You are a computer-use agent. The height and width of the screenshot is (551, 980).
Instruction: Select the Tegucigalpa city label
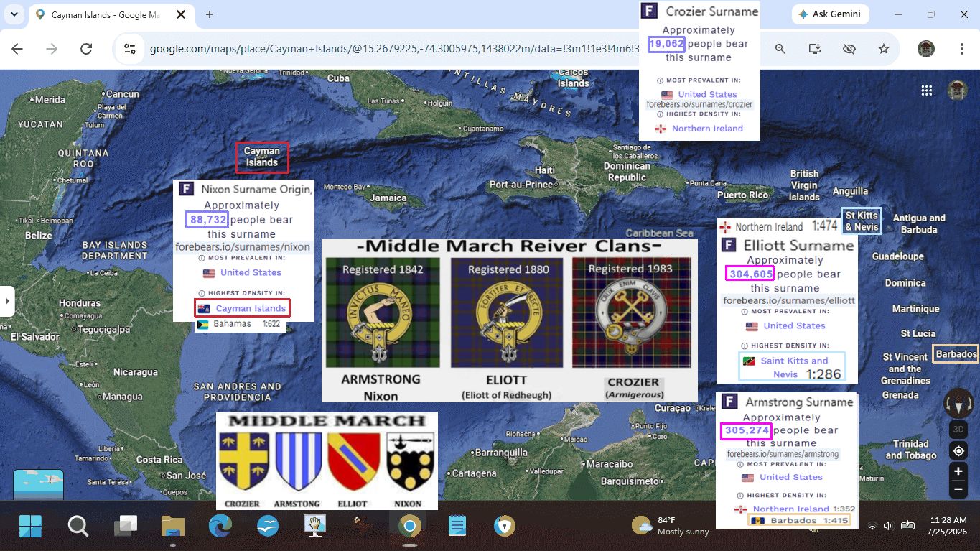tap(102, 330)
